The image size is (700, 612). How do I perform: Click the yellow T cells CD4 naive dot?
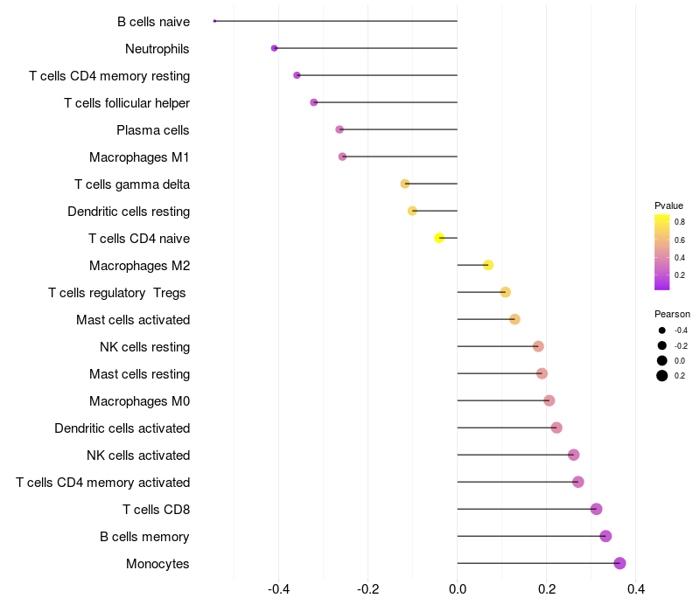point(440,238)
